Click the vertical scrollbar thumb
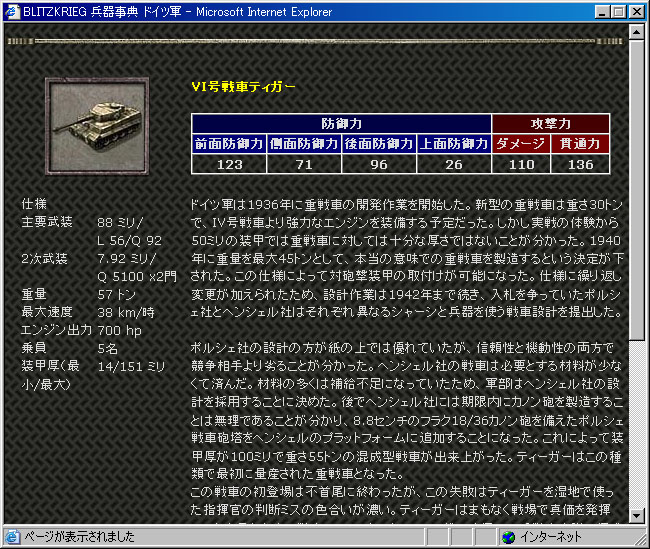The height and width of the screenshot is (549, 650). pos(637,190)
